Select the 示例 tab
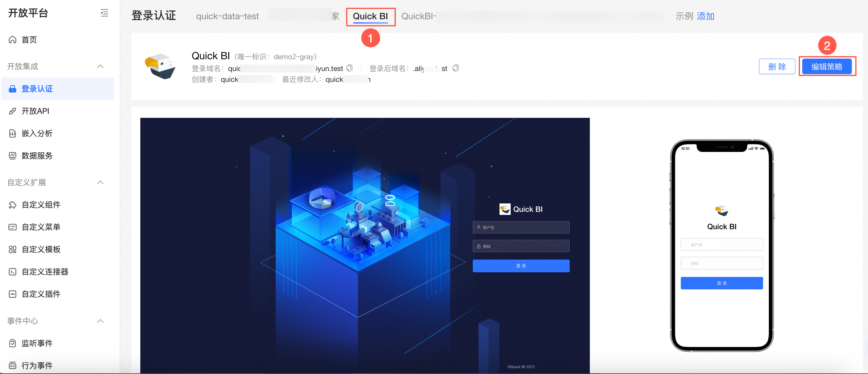The width and height of the screenshot is (868, 374). (x=684, y=16)
